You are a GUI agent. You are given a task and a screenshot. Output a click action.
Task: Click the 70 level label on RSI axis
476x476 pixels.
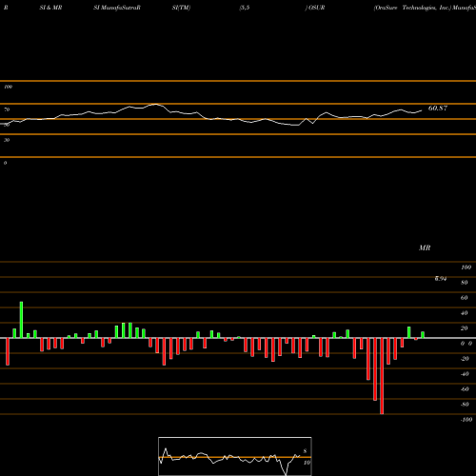click(7, 109)
